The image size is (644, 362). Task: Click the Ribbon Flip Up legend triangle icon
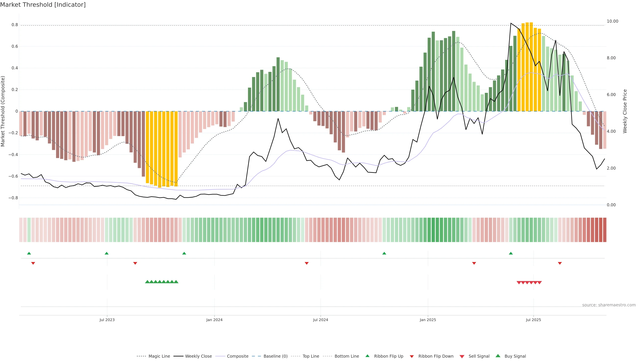coord(367,356)
